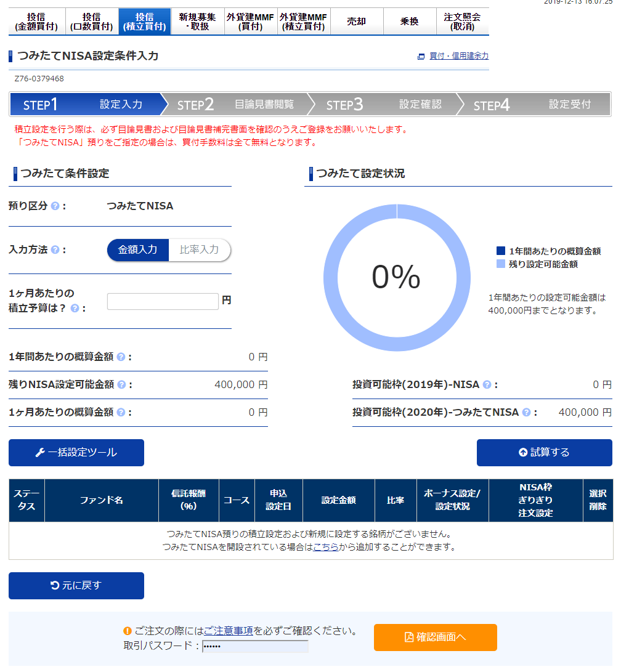Click help icon beside 投資可能枠(2020年)-つみたてNISA
Viewport: 621px width, 672px height.
(x=526, y=412)
